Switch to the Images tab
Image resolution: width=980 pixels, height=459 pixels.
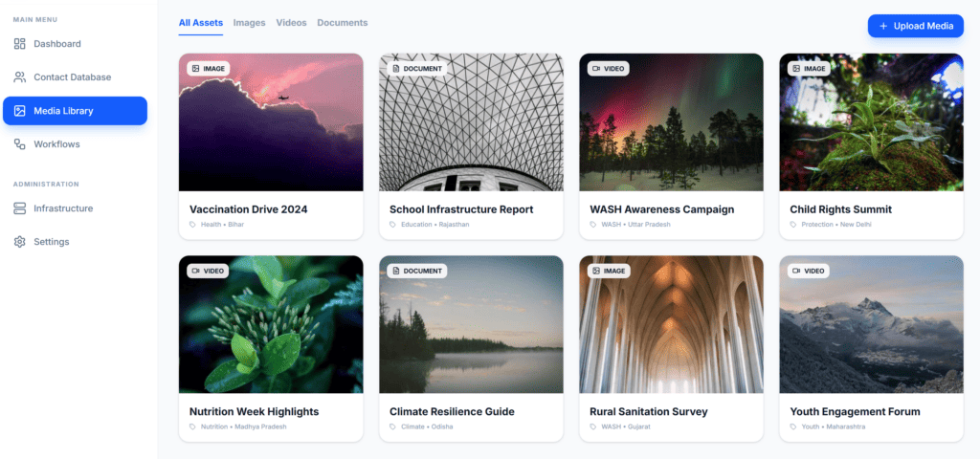point(249,23)
